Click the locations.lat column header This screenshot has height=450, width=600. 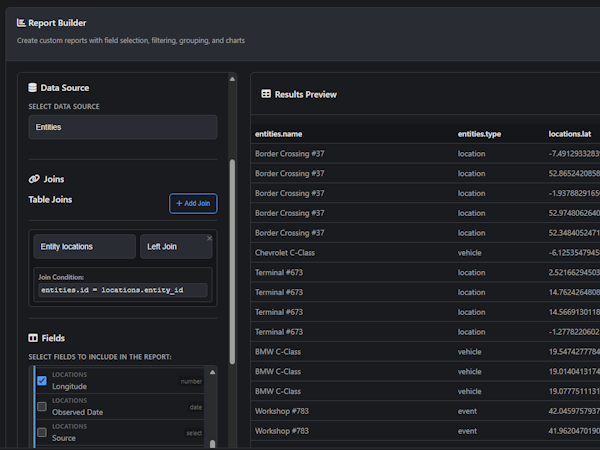point(570,134)
